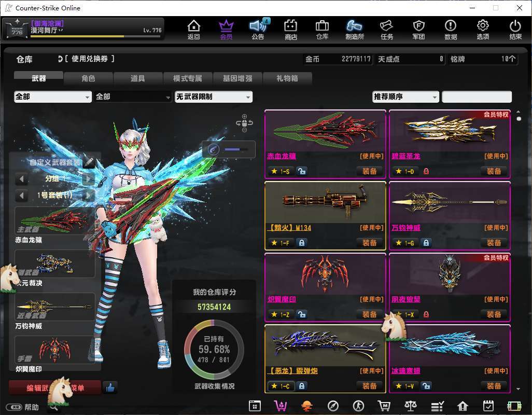Toggle the lock on 冰璃寒蝎 weapon
Viewport: 532px width, 415px height.
tap(426, 386)
